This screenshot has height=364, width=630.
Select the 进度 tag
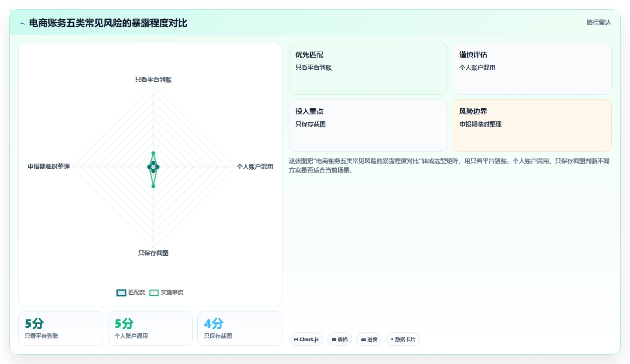pyautogui.click(x=369, y=339)
